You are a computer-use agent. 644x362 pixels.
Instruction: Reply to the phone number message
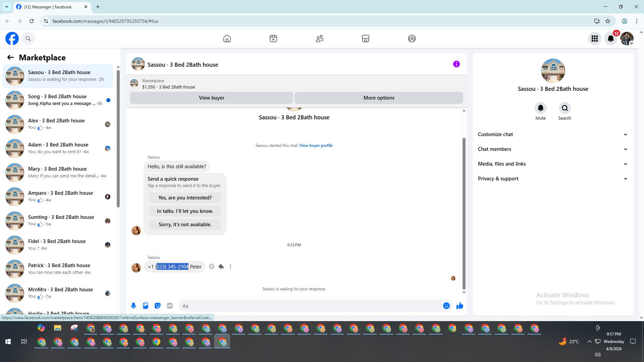click(221, 266)
